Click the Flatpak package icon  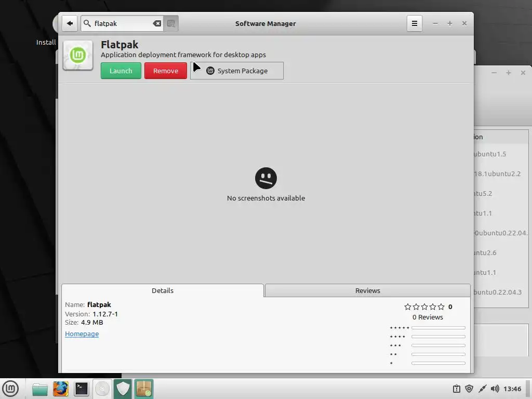click(78, 55)
